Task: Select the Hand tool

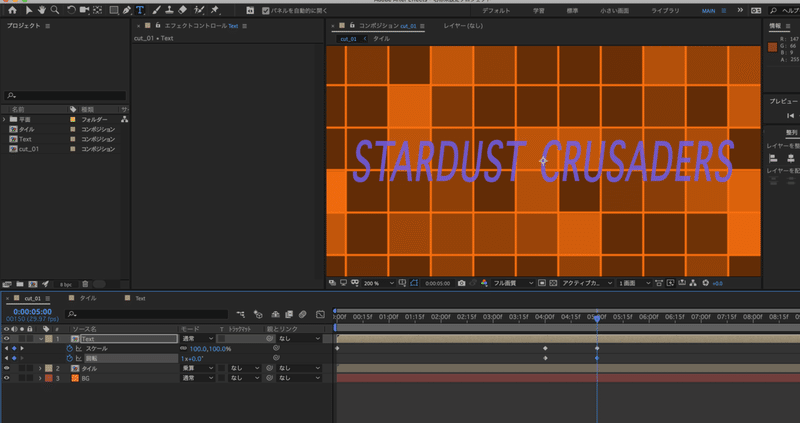Action: [x=41, y=10]
